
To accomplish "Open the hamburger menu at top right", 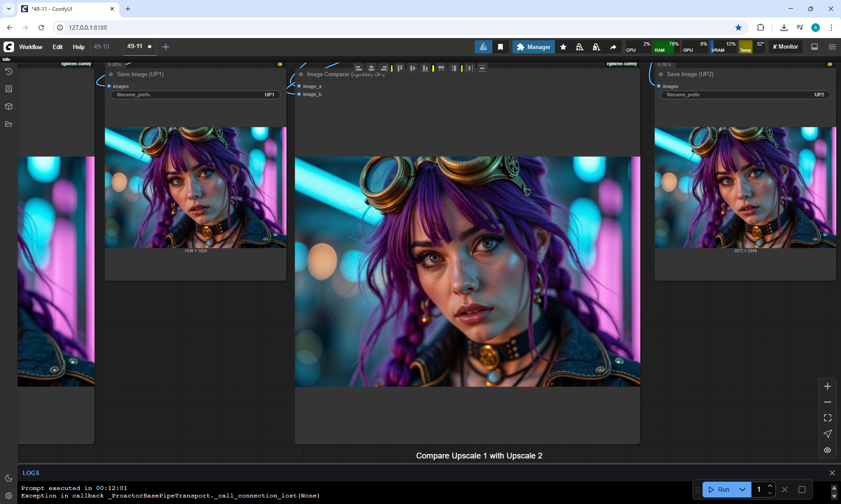I will [x=832, y=47].
